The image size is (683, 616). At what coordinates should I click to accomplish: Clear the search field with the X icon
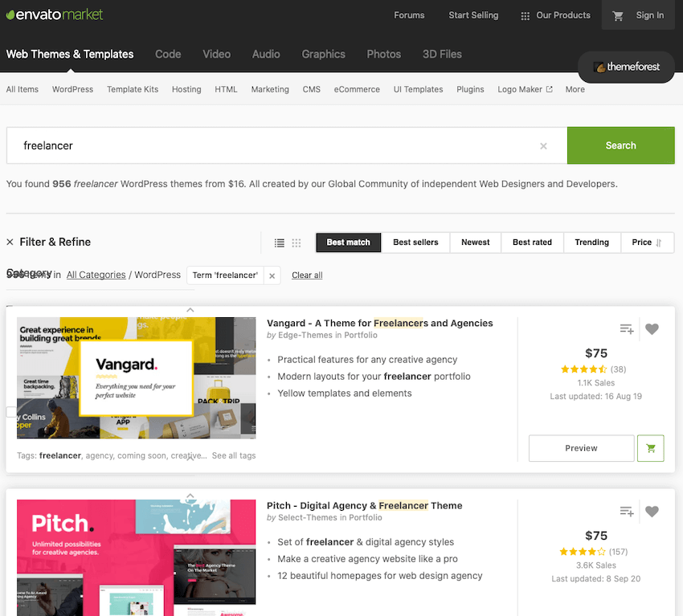click(543, 146)
